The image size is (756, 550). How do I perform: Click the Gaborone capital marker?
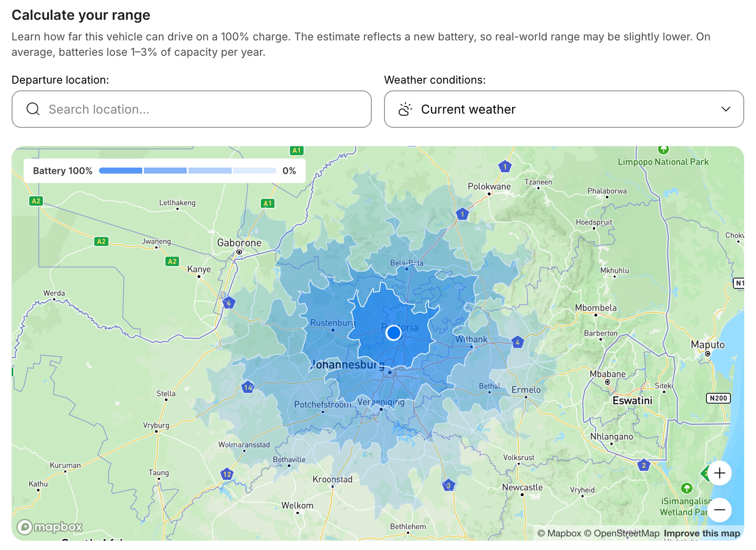tap(239, 252)
